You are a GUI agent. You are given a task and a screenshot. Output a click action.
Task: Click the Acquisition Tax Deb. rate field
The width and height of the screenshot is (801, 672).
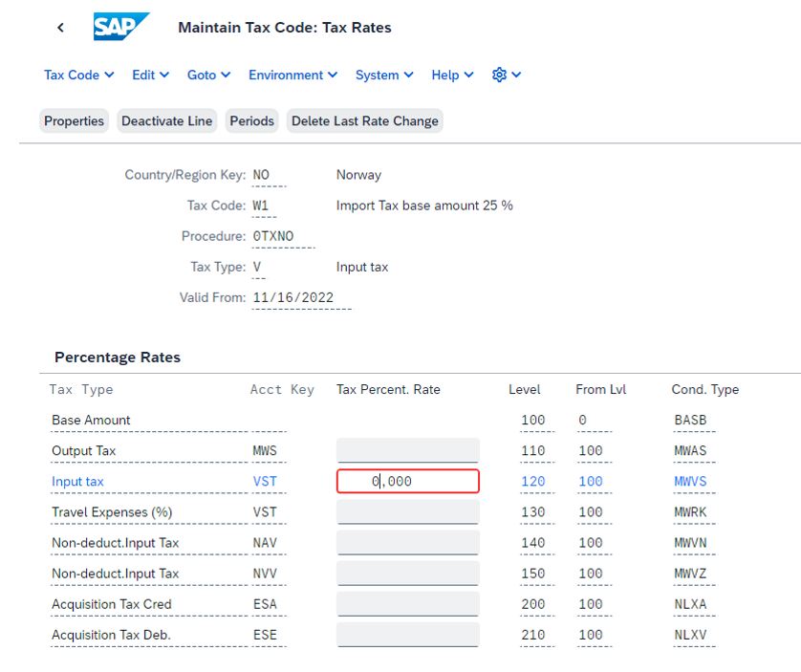[x=407, y=634]
